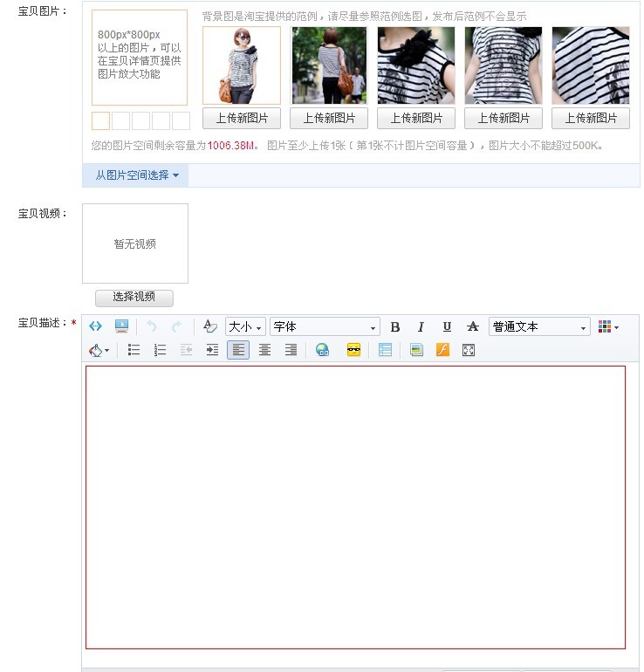Select the sleeve stripe close-up sample
Viewport: 644px width, 672px height.
coord(591,65)
